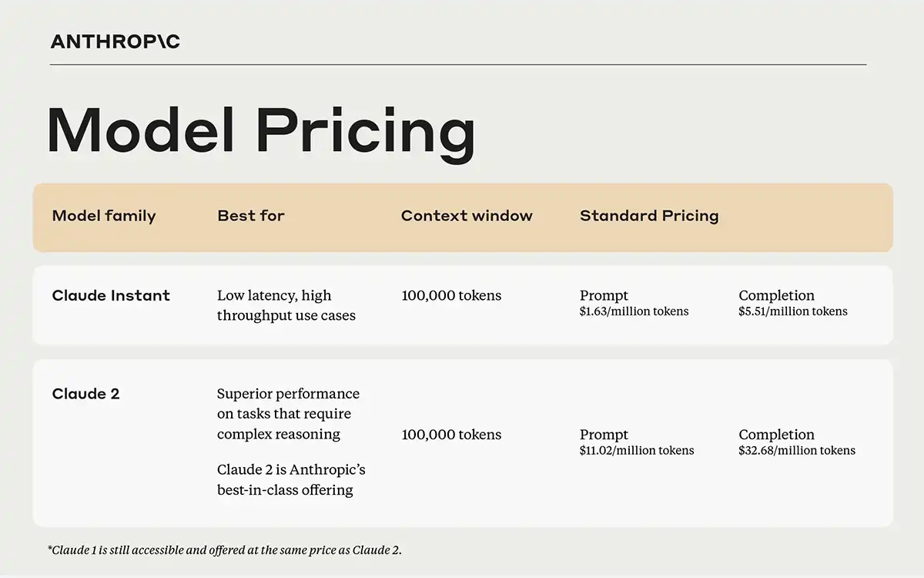The width and height of the screenshot is (924, 578).
Task: Click the Anthropic logo at top
Action: [x=115, y=42]
